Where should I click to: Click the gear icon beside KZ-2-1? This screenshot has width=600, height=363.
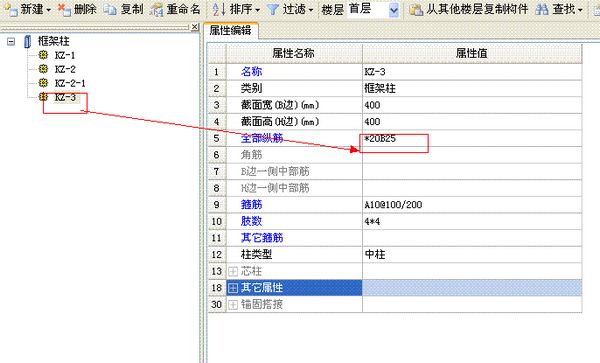tap(43, 83)
